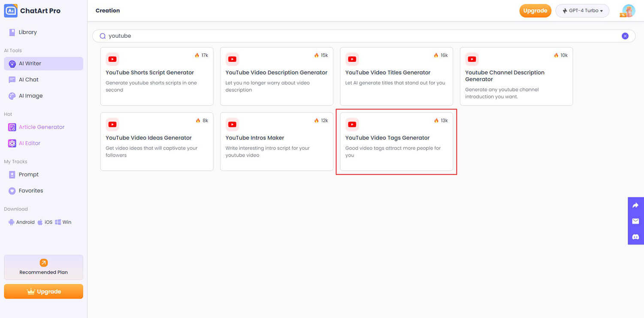Click the sidebar Upgrade button with crown
This screenshot has height=318, width=644.
click(43, 291)
